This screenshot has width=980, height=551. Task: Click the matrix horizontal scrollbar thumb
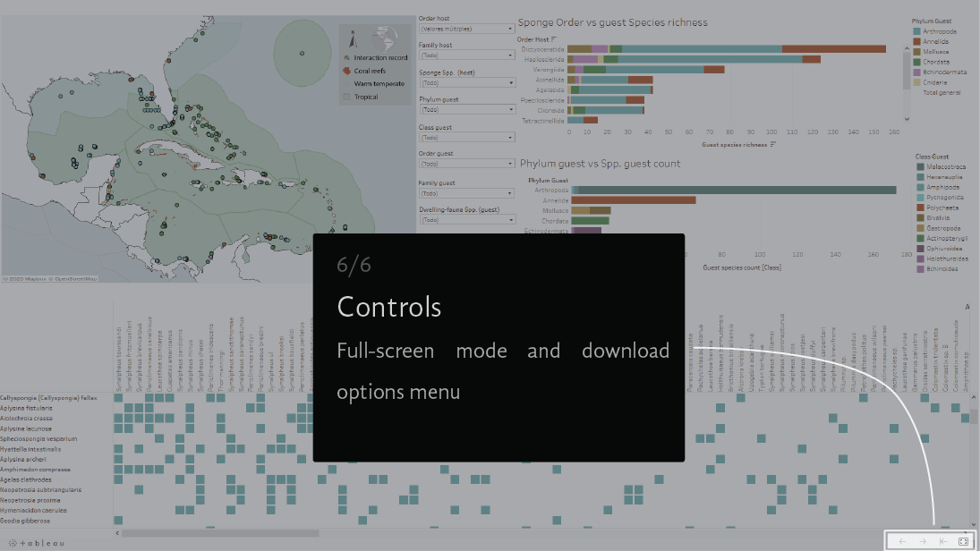coord(219,533)
